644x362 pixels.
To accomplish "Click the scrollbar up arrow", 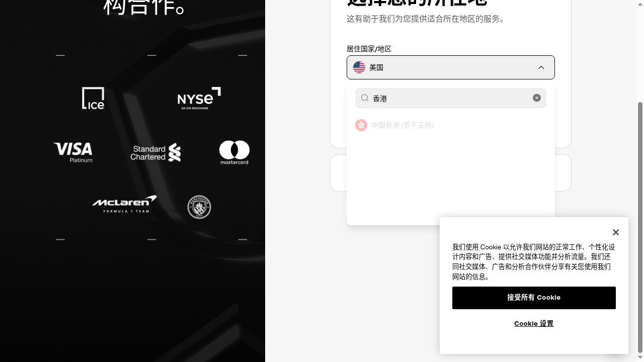I will tap(640, 4).
